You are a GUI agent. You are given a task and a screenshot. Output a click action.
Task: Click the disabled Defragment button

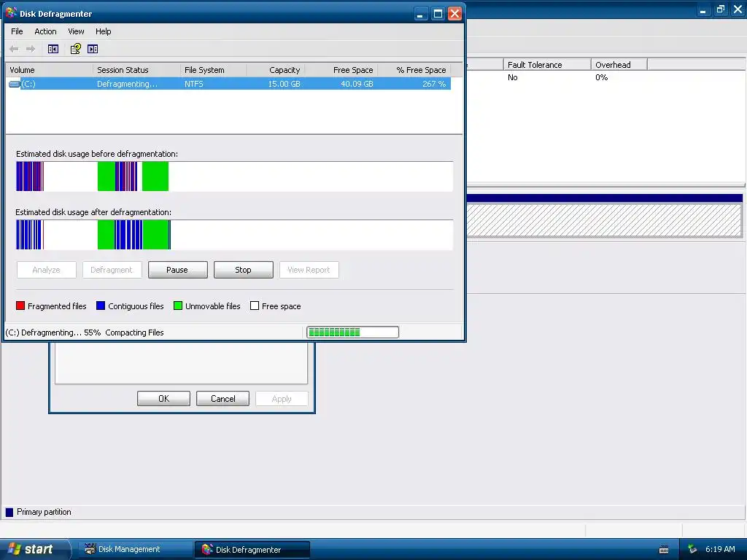point(112,270)
